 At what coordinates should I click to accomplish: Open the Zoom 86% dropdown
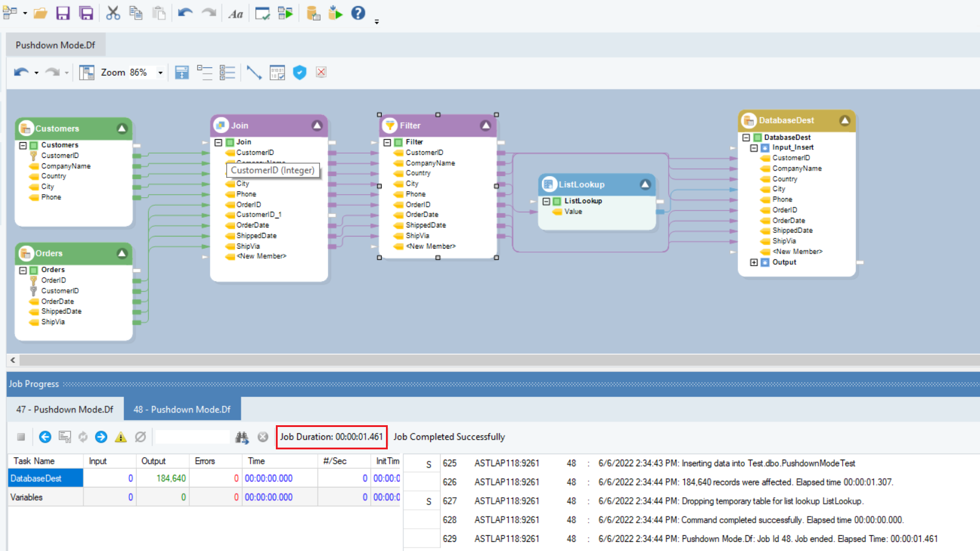pos(160,73)
